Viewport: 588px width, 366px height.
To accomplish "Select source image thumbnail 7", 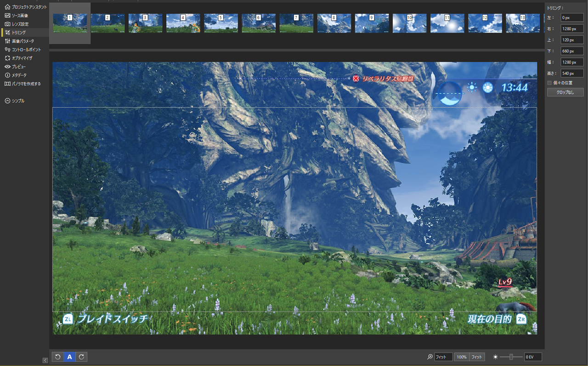I will coord(296,23).
